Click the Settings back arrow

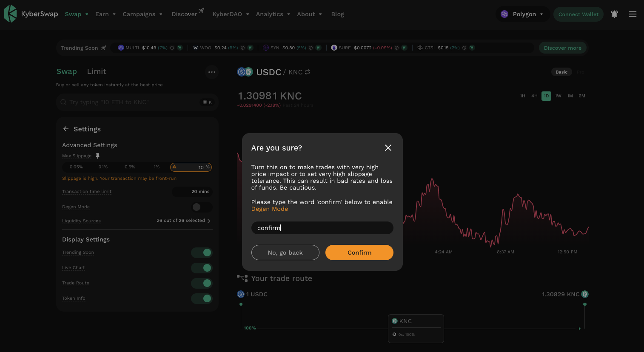pos(66,129)
